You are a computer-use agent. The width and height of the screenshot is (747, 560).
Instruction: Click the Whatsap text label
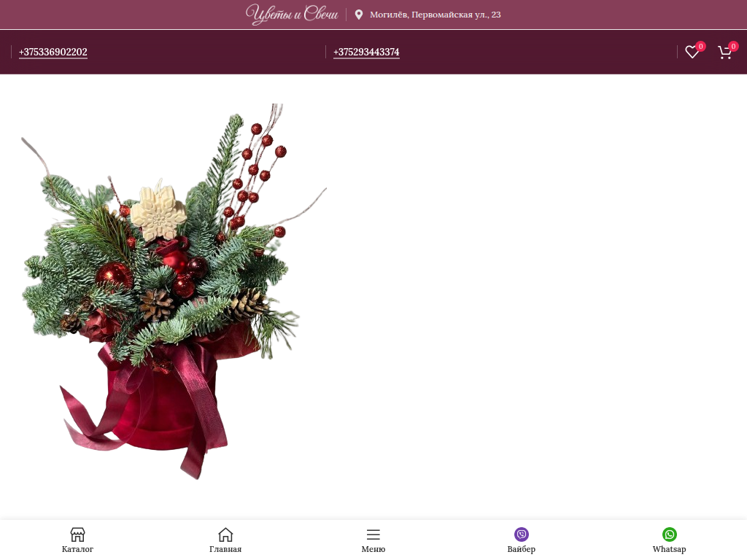(x=669, y=549)
